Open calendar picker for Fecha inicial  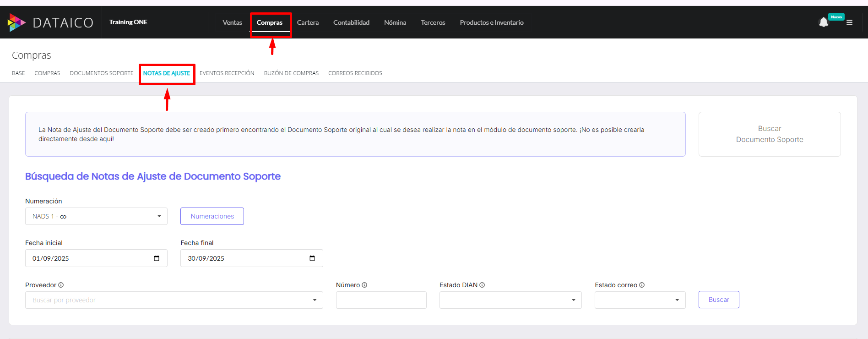tap(157, 258)
